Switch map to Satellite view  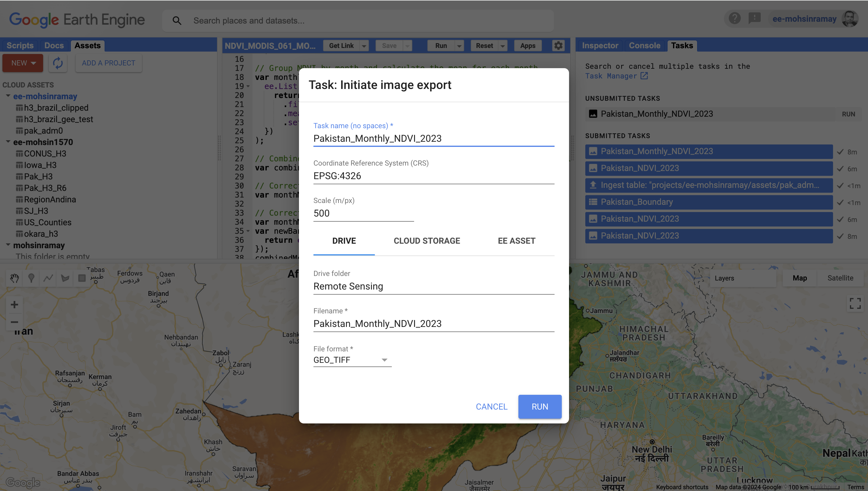(x=840, y=278)
